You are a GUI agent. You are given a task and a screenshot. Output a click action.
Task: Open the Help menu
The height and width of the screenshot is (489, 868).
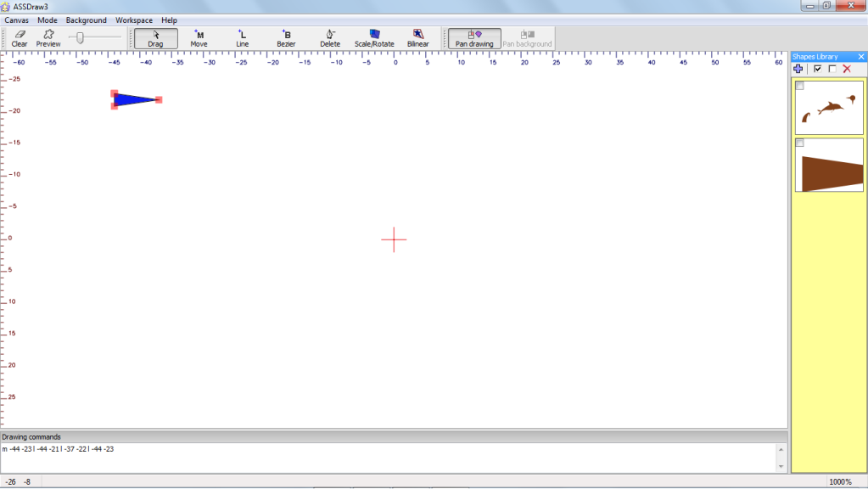[x=169, y=20]
